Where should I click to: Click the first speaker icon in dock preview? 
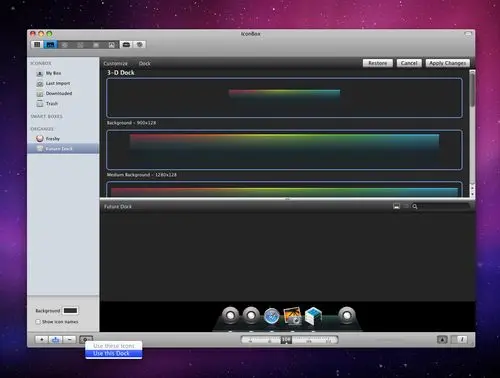coord(231,315)
